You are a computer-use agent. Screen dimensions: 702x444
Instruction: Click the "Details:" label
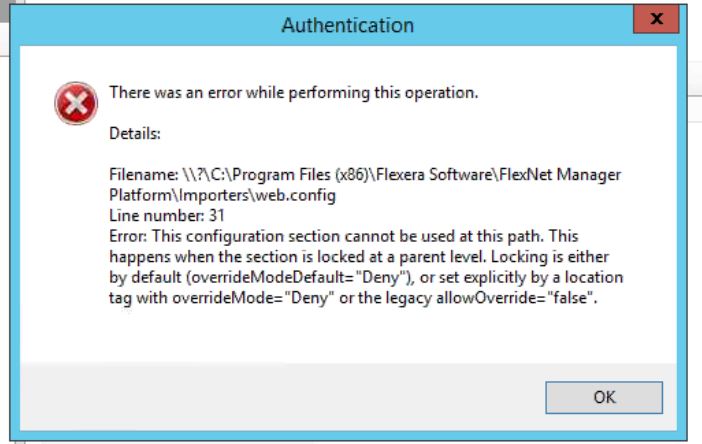click(x=135, y=132)
